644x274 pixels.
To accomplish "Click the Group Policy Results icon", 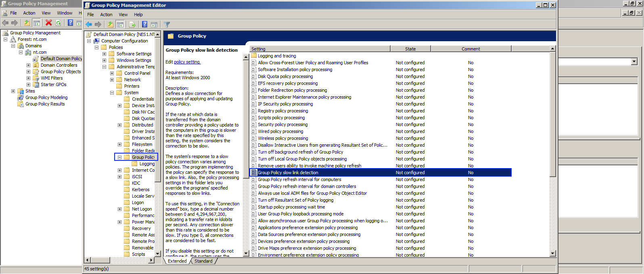I will (x=21, y=104).
